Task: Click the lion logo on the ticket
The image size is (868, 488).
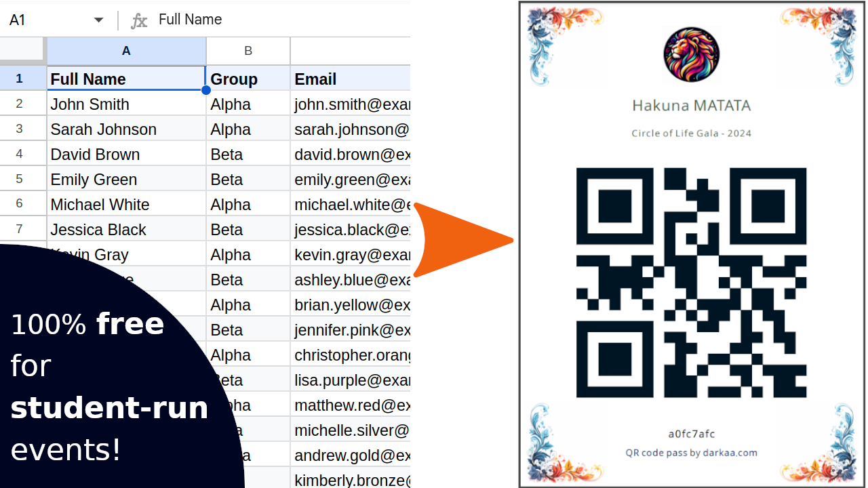Action: [x=691, y=54]
